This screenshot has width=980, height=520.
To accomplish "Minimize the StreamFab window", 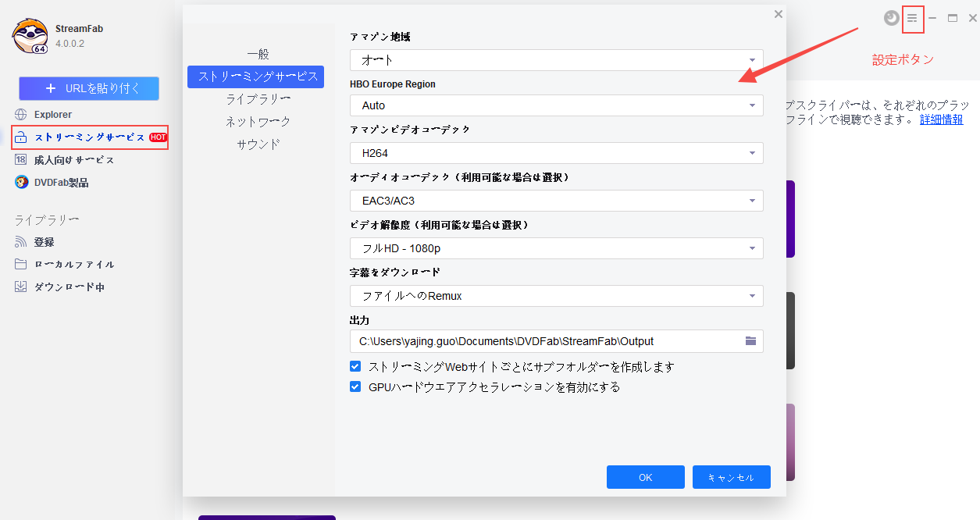I will [932, 18].
